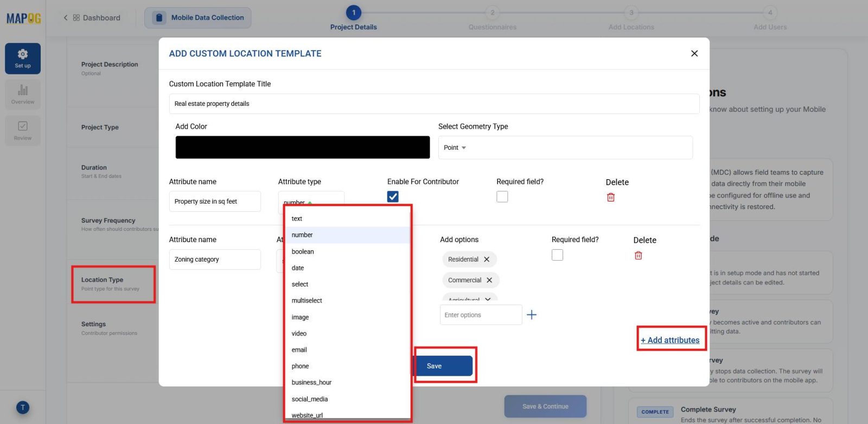Select Survey Frequency row

tap(113, 224)
